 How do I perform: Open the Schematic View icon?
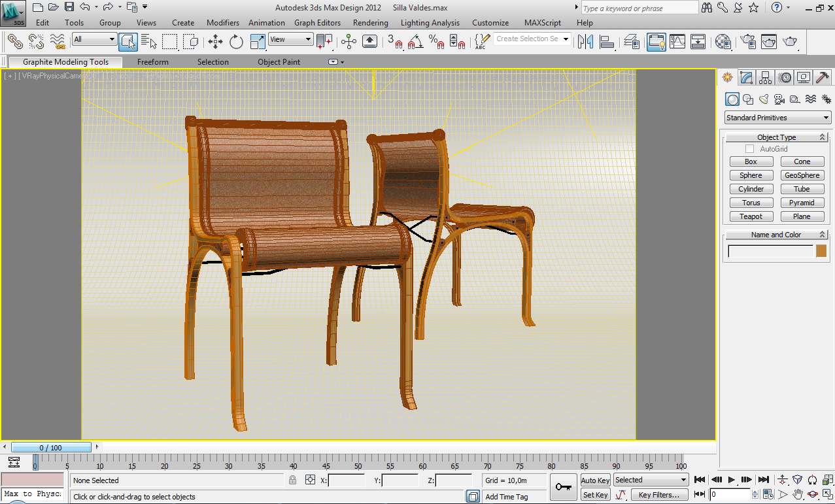point(698,42)
